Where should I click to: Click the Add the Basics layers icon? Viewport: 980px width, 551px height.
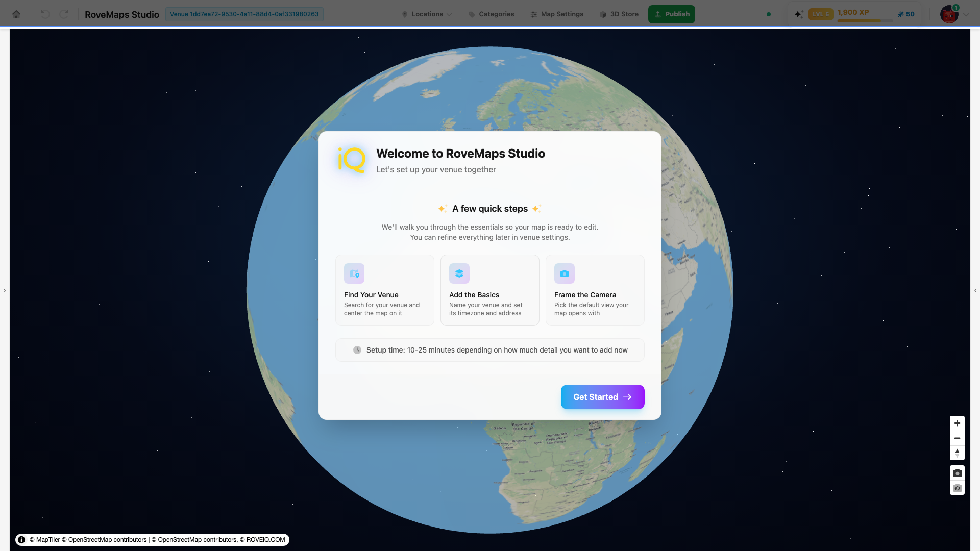click(459, 273)
